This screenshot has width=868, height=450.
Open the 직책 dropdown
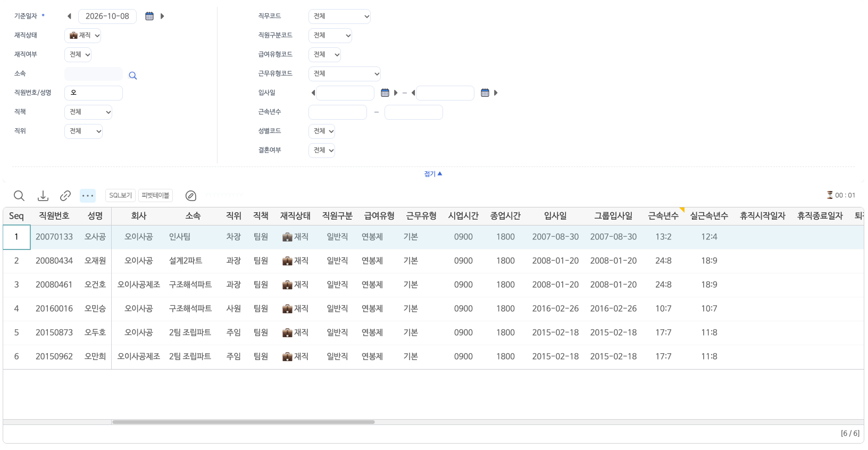pyautogui.click(x=88, y=112)
